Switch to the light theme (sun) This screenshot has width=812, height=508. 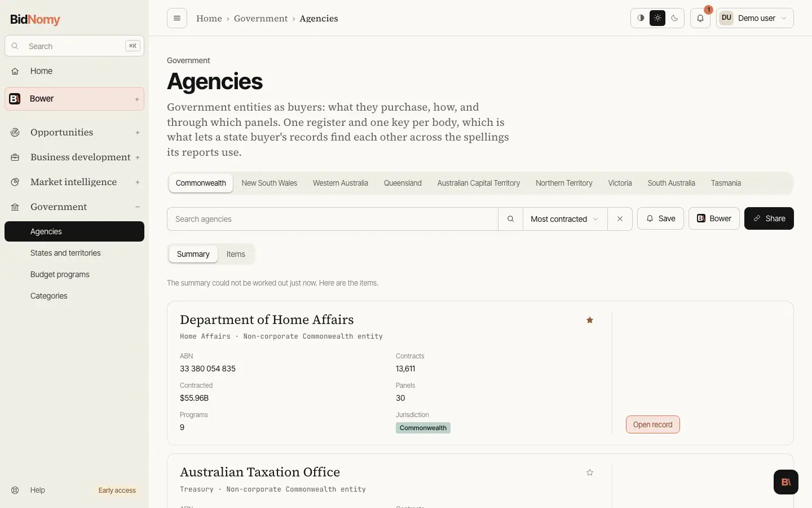coord(657,18)
